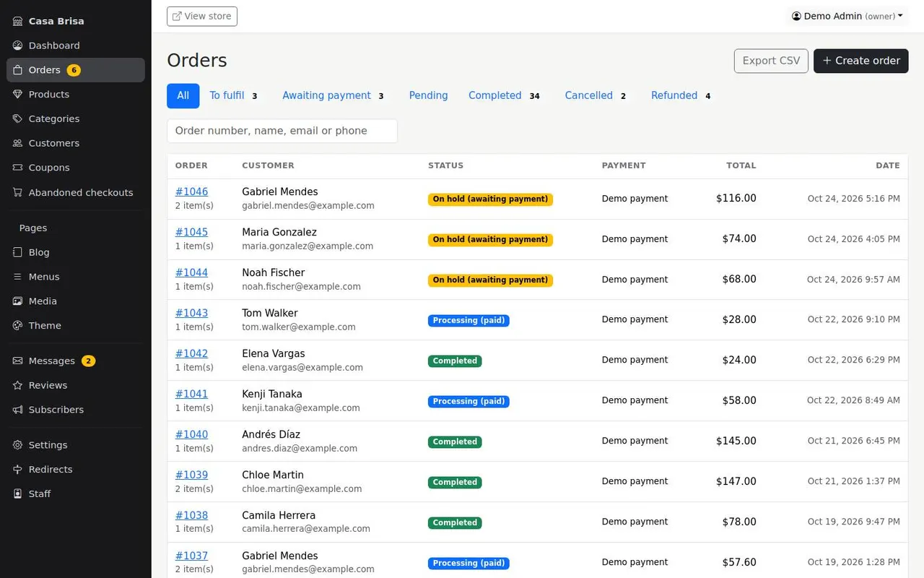Click the Products diamond icon
924x578 pixels.
pyautogui.click(x=17, y=95)
